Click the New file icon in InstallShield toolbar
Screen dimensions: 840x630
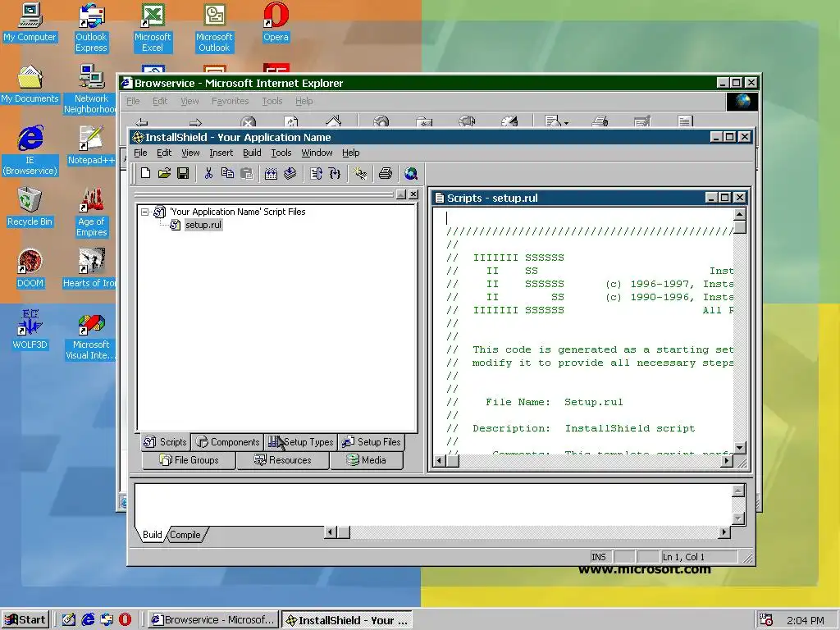[146, 173]
